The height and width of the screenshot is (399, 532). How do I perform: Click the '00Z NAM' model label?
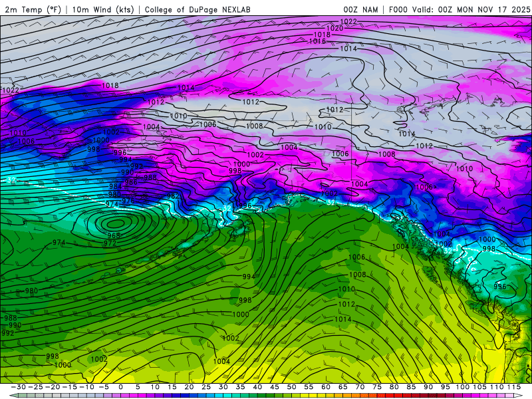[x=360, y=9]
